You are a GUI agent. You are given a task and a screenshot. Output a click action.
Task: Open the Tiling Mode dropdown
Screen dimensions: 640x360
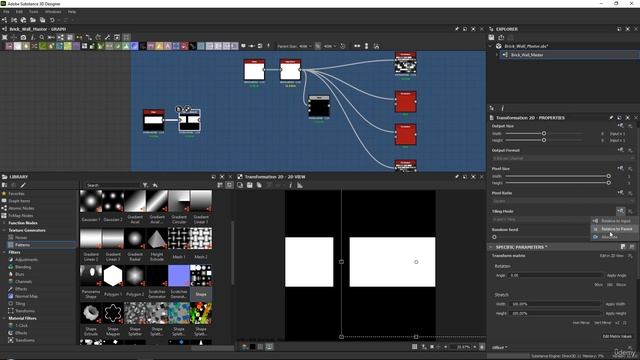tap(541, 219)
